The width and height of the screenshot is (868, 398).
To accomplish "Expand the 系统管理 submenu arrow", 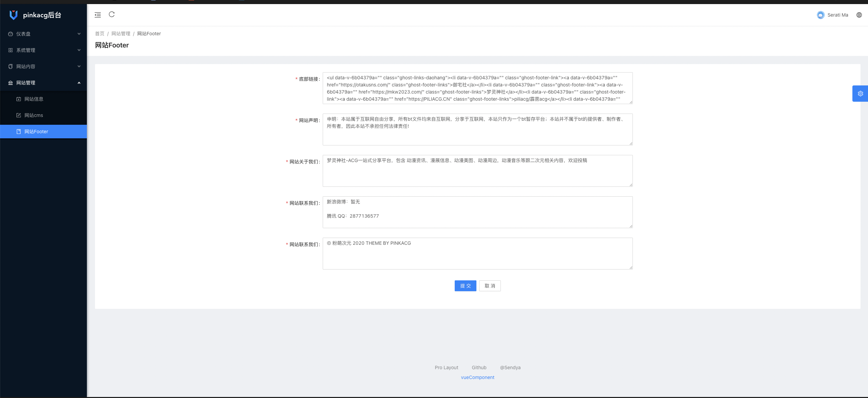I will [x=79, y=50].
